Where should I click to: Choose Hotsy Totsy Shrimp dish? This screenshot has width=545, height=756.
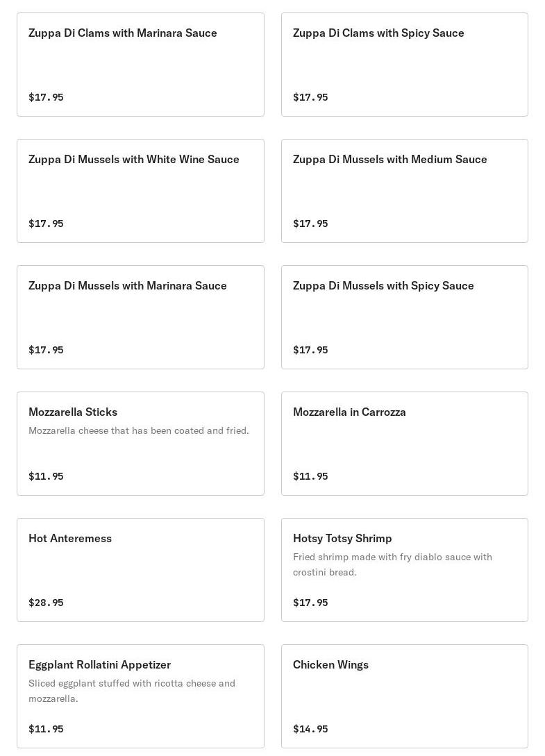pos(342,538)
